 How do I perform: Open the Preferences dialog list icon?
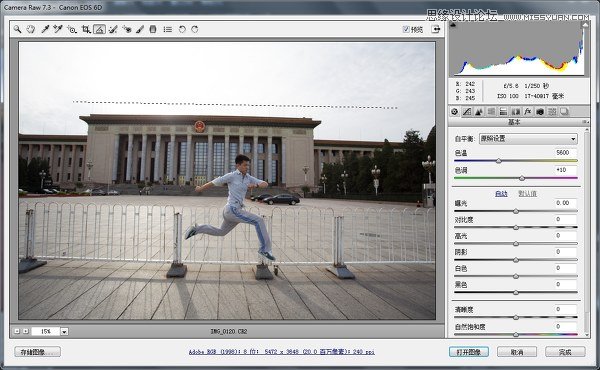[168, 29]
